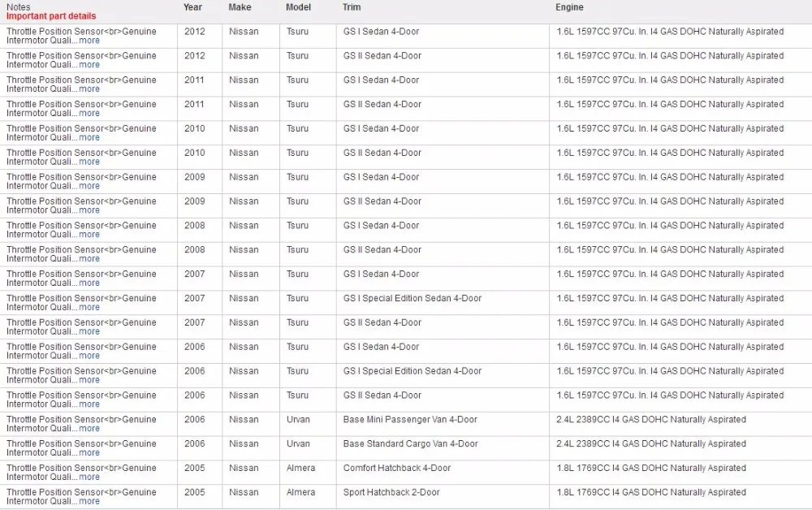
Task: Click year 2012 in GS II Sedan row
Action: pos(195,56)
